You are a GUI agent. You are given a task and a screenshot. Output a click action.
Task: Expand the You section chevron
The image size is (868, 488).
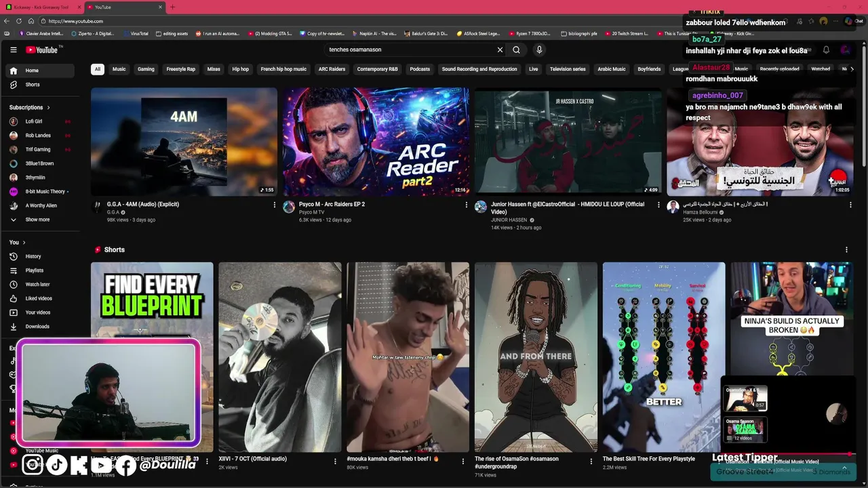[x=24, y=243]
